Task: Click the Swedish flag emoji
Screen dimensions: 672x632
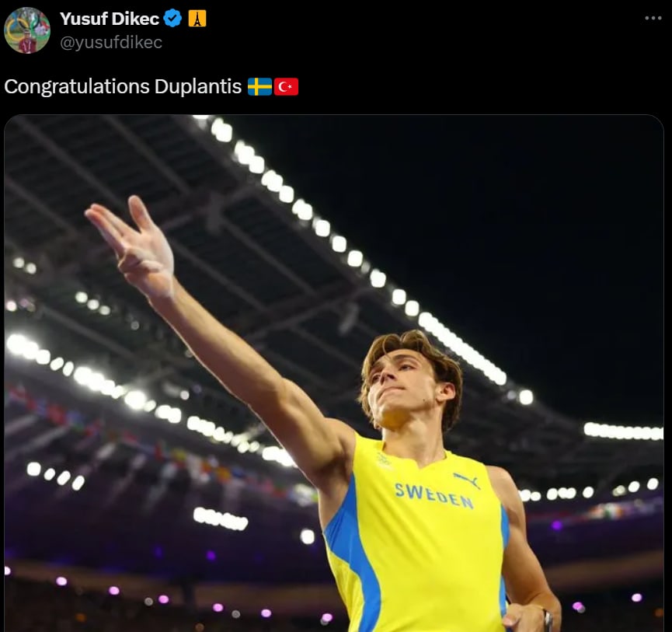Action: tap(259, 86)
